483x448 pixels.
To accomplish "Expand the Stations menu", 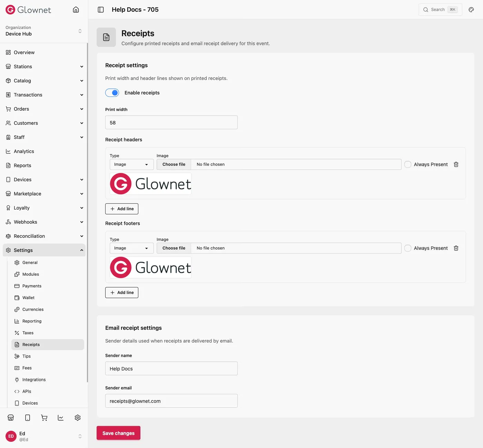I will pyautogui.click(x=44, y=67).
